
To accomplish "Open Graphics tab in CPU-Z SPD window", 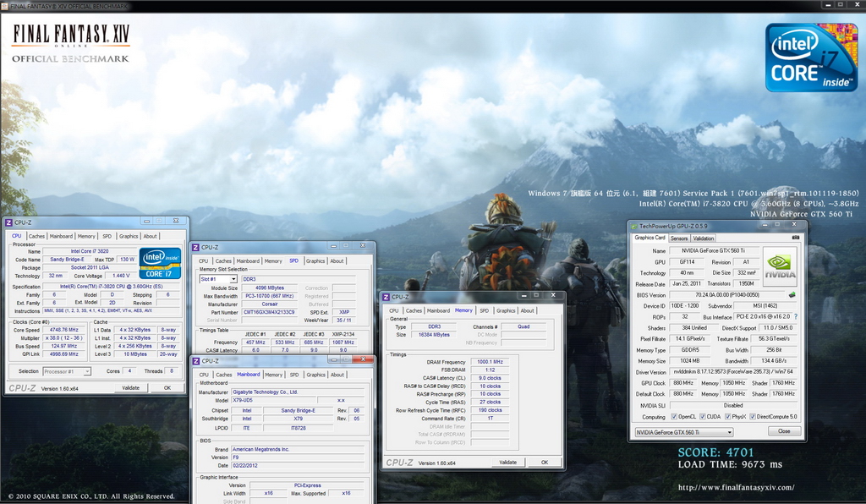I will 315,261.
